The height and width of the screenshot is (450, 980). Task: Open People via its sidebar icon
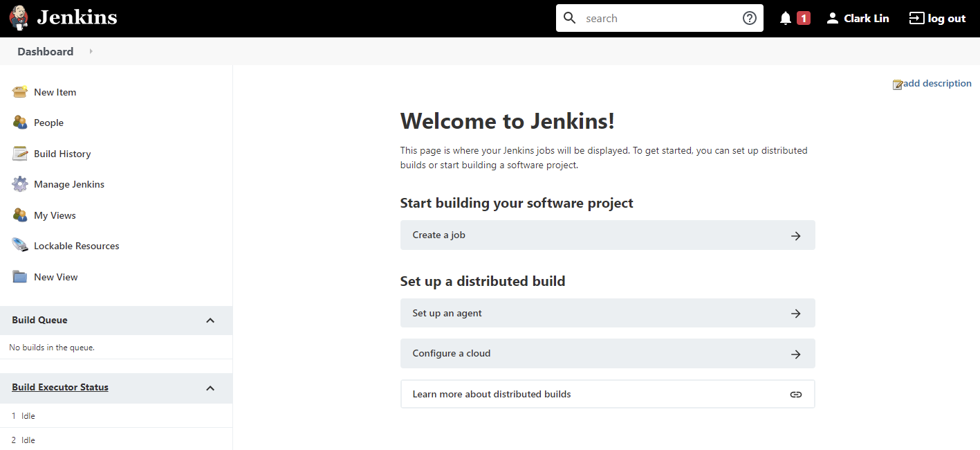pyautogui.click(x=20, y=123)
